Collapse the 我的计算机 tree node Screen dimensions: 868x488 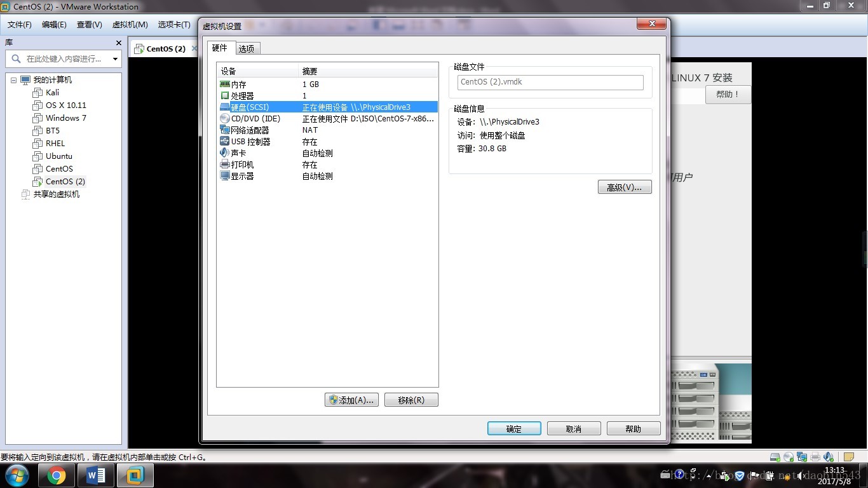(x=14, y=80)
